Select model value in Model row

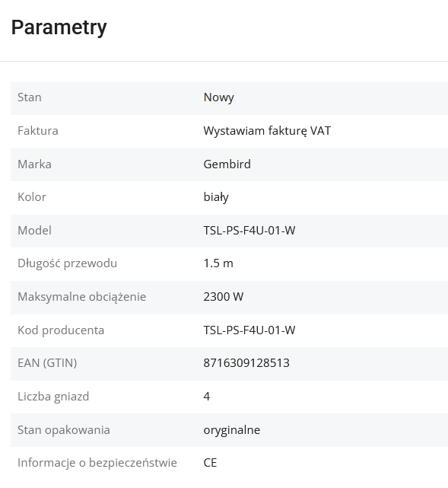click(249, 231)
